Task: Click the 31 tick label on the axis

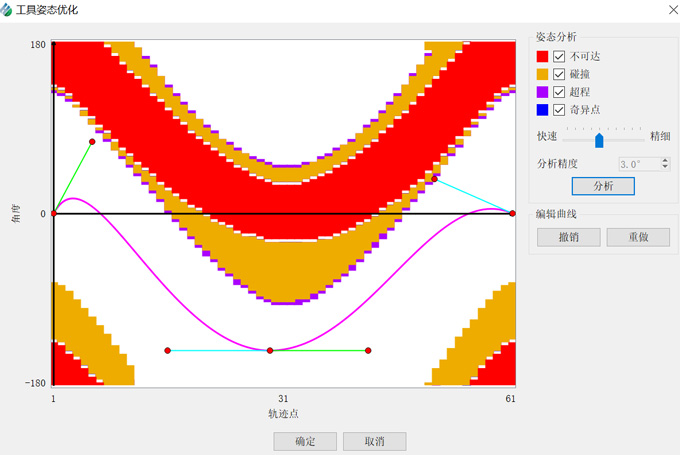Action: (x=283, y=399)
